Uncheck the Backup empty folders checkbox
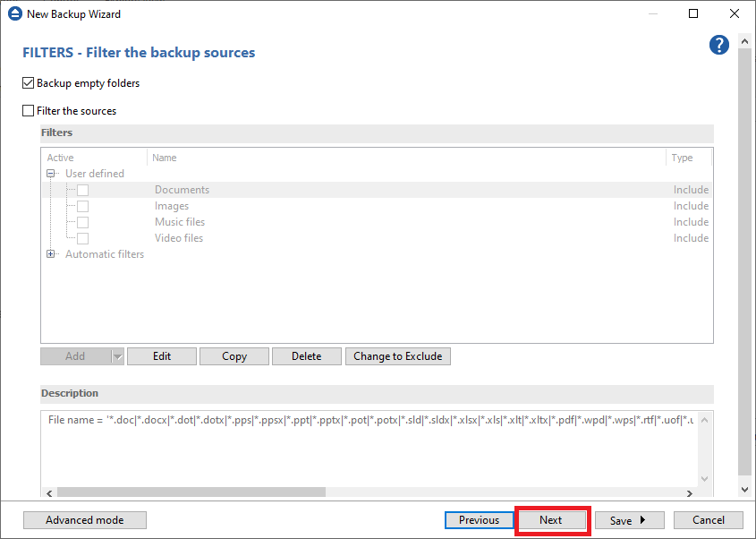The height and width of the screenshot is (539, 756). 29,83
